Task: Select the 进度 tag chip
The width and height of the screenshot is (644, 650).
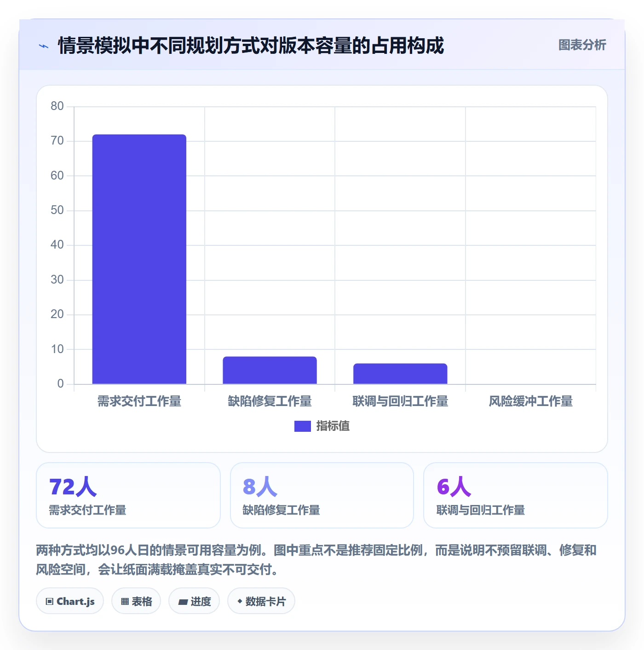Action: (x=194, y=601)
